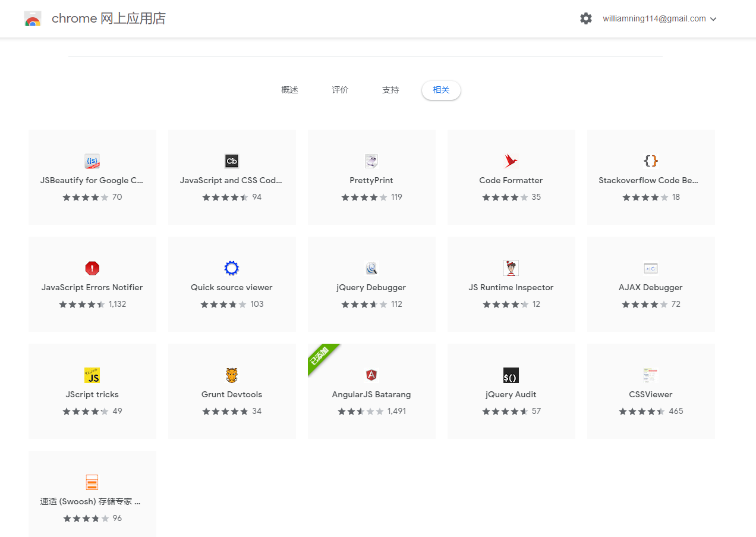Open the JavaScript Errors Notifier title
The height and width of the screenshot is (537, 756).
tap(92, 287)
